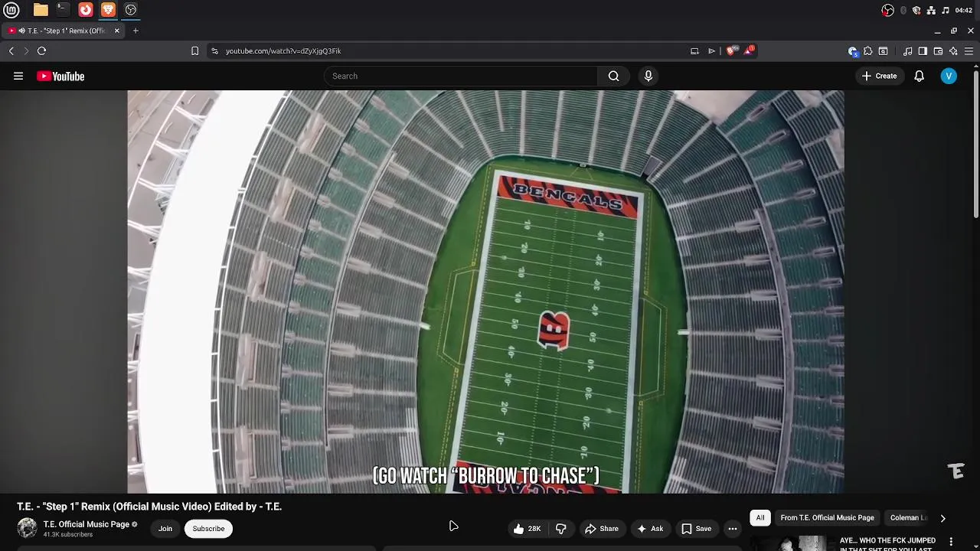Open the Files folder in the taskbar
Image resolution: width=980 pixels, height=551 pixels.
[x=41, y=10]
